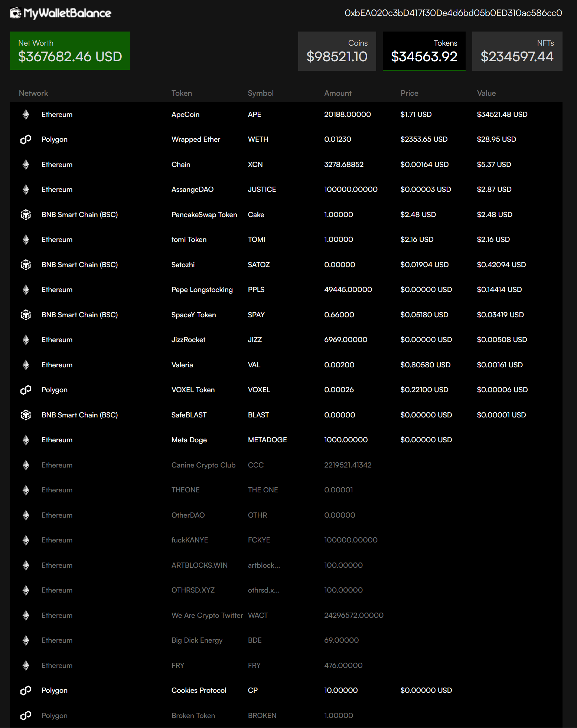Click the Amount column header
The height and width of the screenshot is (728, 577).
point(338,93)
